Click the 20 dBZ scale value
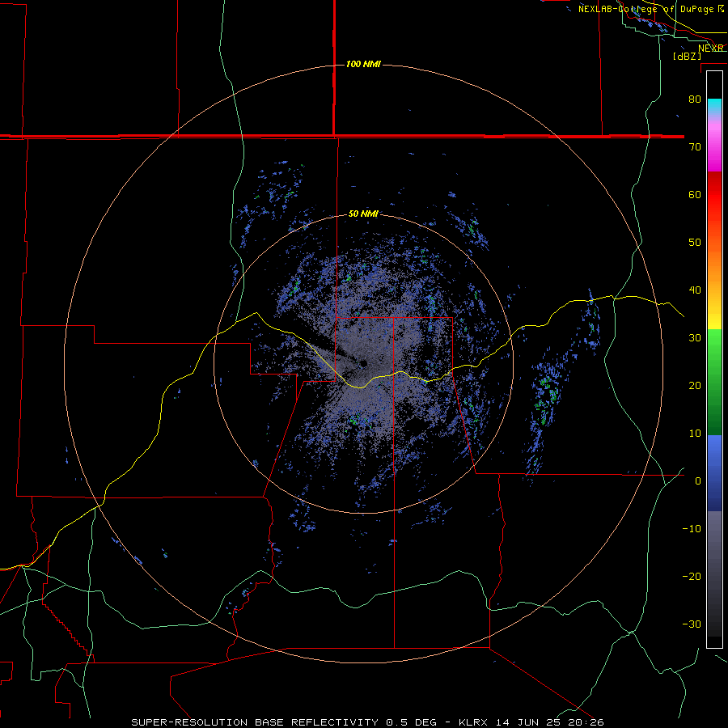Viewport: 728px width, 728px height. pos(695,385)
